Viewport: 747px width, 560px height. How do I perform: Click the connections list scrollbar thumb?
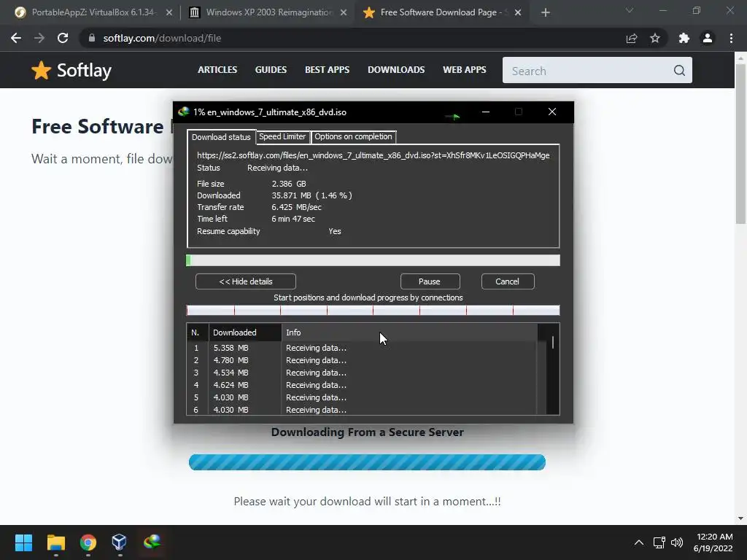pos(553,343)
